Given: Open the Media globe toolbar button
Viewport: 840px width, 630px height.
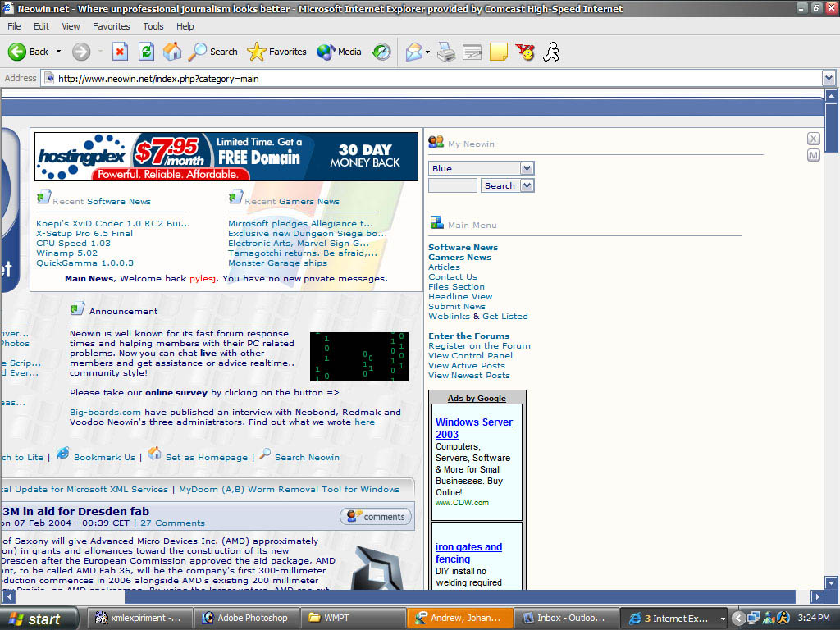Looking at the screenshot, I should 339,52.
